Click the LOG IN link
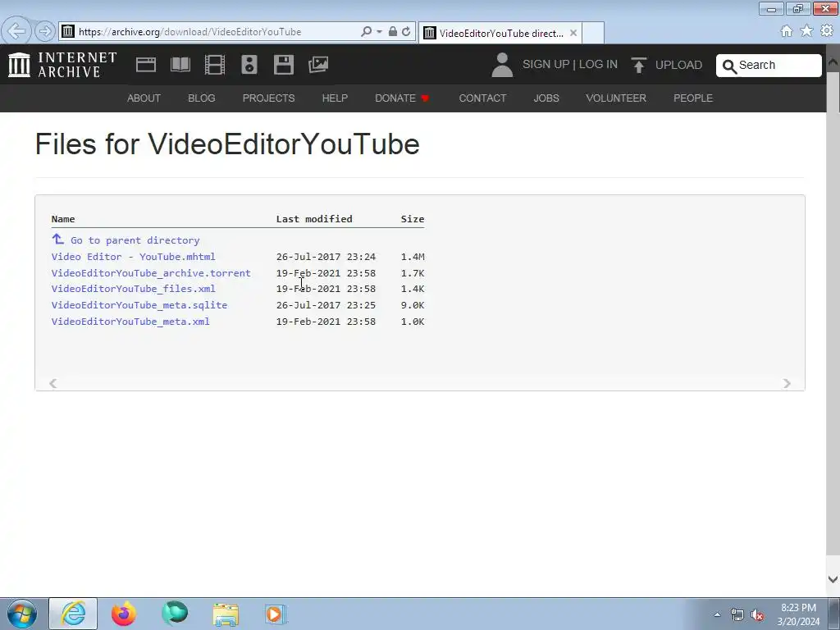Image resolution: width=840 pixels, height=630 pixels. coord(598,64)
